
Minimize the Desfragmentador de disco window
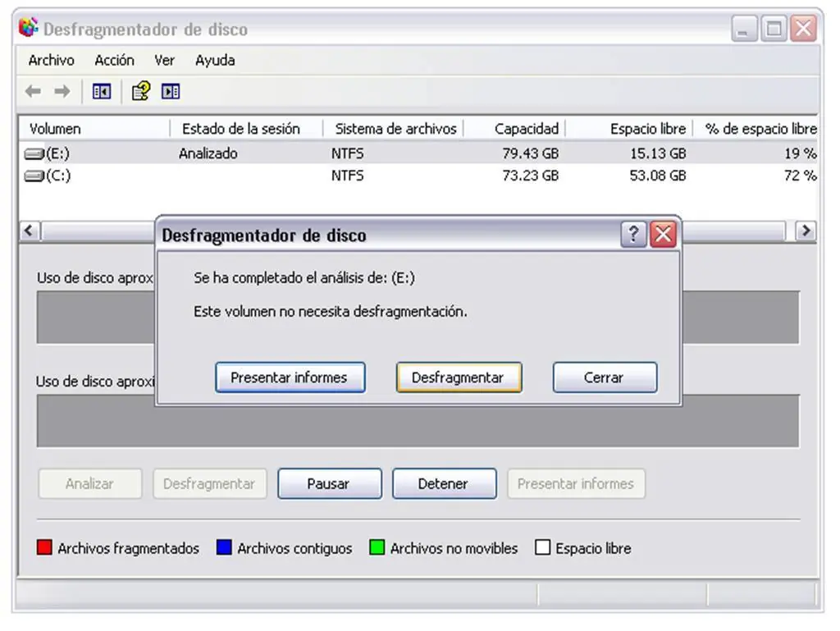click(x=744, y=29)
